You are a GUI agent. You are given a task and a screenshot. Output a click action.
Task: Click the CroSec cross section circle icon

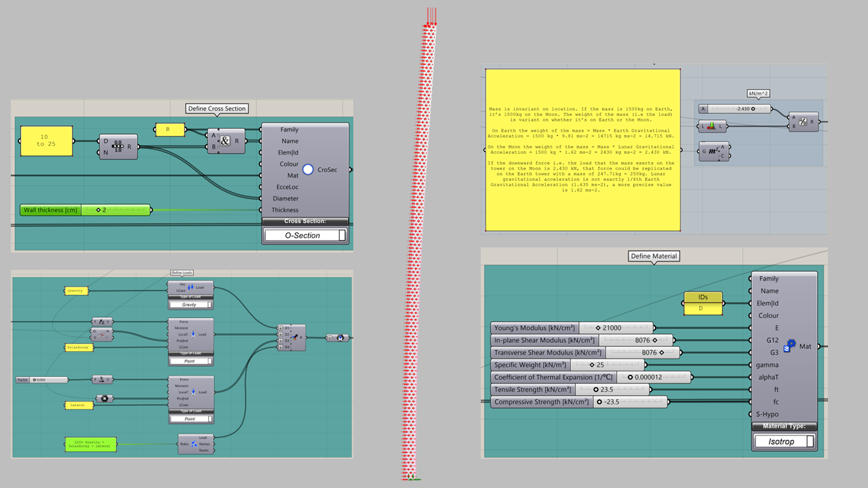tap(308, 169)
